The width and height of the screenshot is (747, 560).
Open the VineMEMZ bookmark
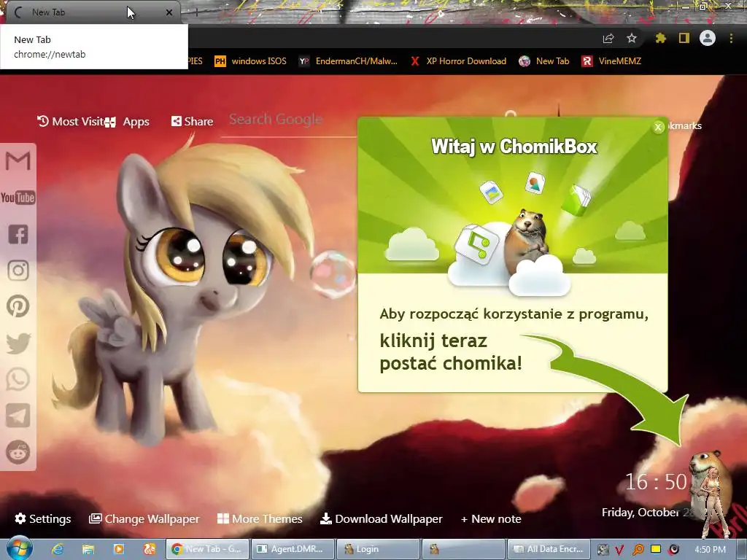611,61
